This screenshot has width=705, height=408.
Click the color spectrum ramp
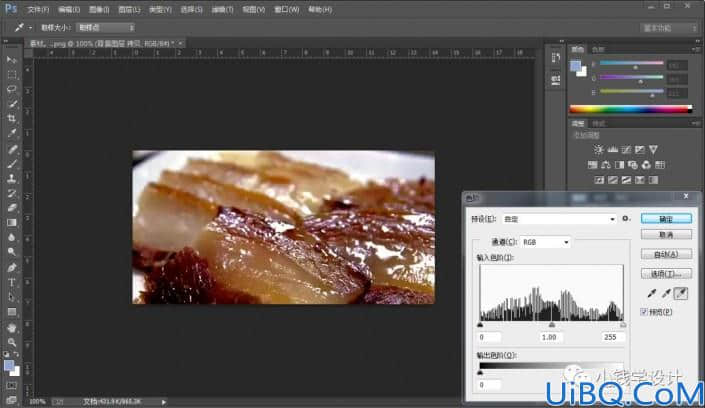[x=630, y=109]
